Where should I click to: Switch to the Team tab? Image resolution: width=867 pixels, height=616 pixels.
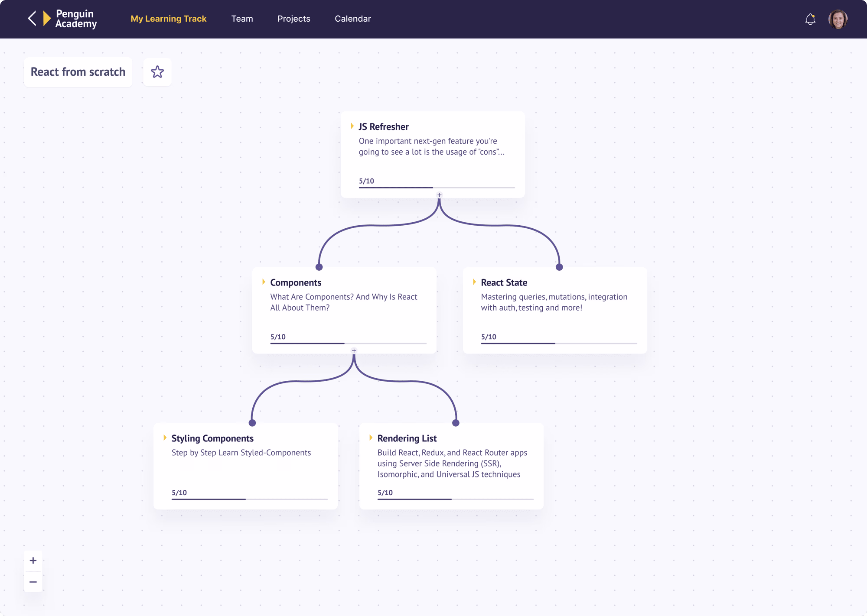(242, 19)
